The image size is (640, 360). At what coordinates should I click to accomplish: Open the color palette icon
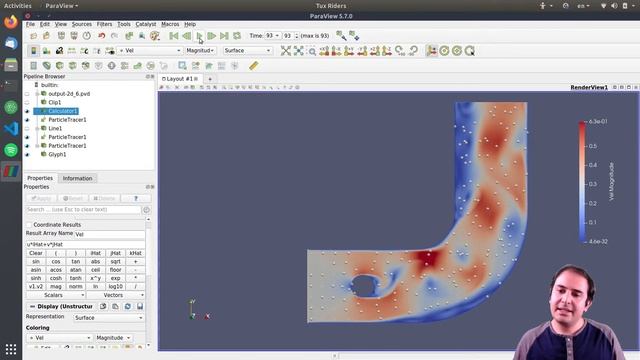[x=155, y=36]
